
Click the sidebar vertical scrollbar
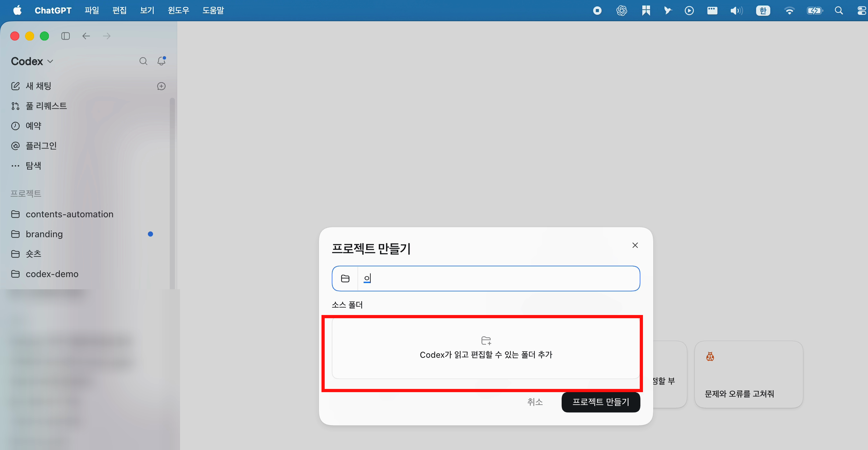point(172,193)
